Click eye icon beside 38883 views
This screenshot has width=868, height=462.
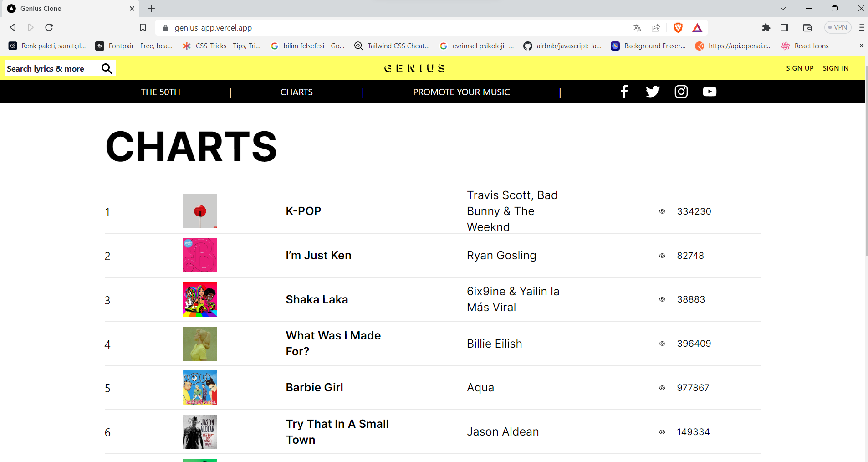tap(662, 299)
